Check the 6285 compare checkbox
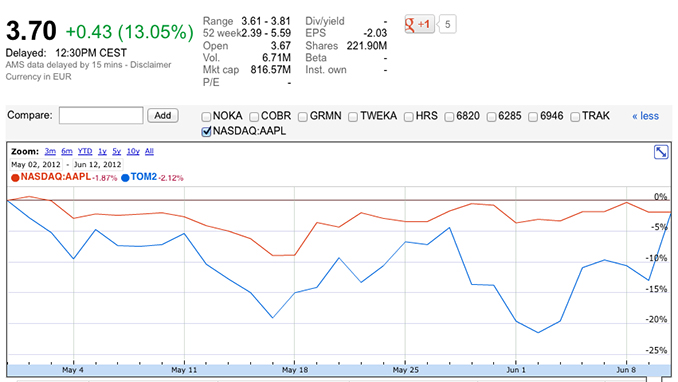The image size is (678, 382). 492,117
